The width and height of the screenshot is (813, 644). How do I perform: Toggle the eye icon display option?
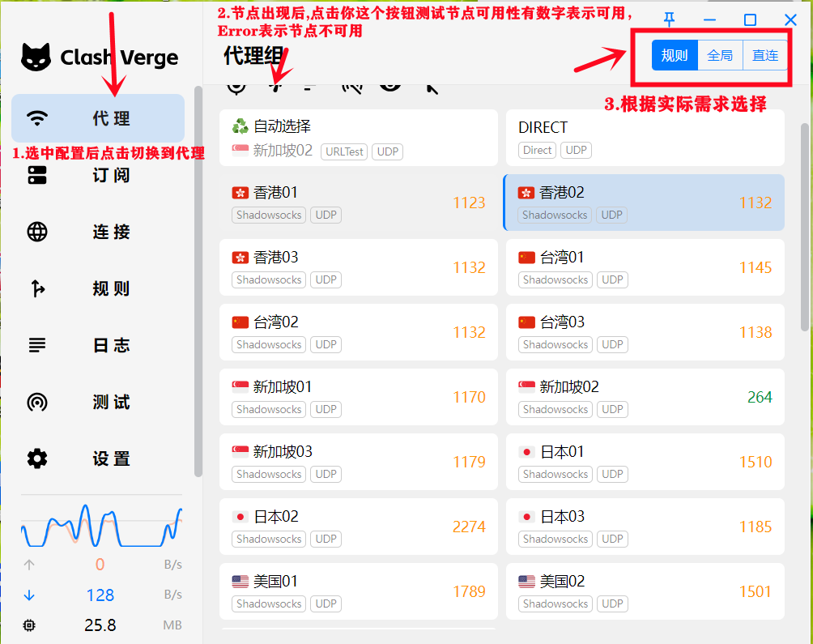click(x=391, y=84)
